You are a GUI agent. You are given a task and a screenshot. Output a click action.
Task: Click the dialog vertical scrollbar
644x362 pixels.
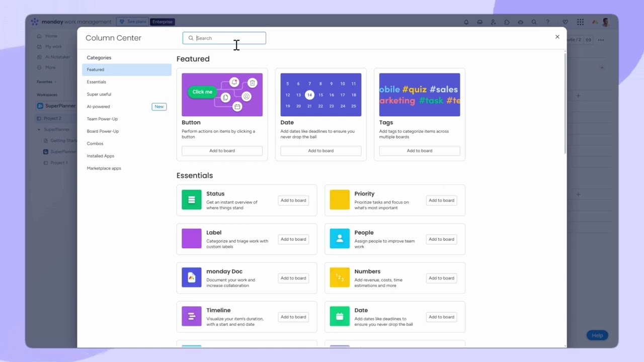(x=564, y=104)
